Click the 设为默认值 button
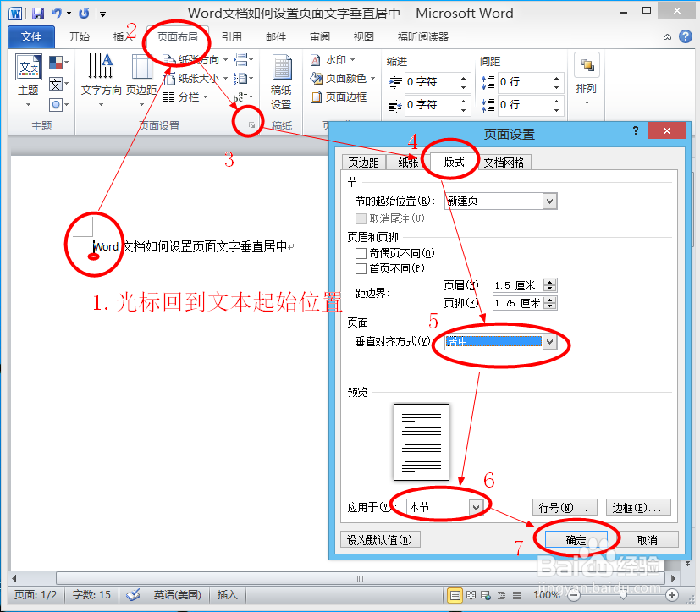This screenshot has width=700, height=612. (x=380, y=539)
